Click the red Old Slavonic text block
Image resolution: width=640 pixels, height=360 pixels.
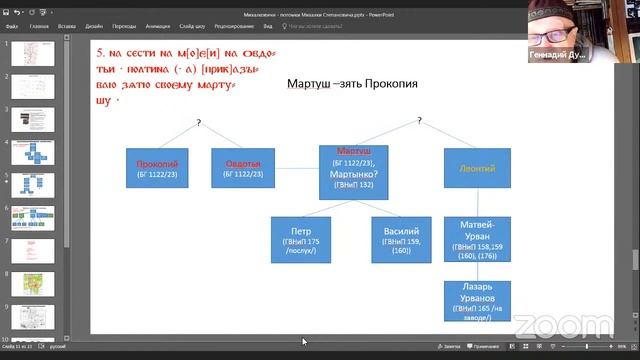click(x=186, y=76)
